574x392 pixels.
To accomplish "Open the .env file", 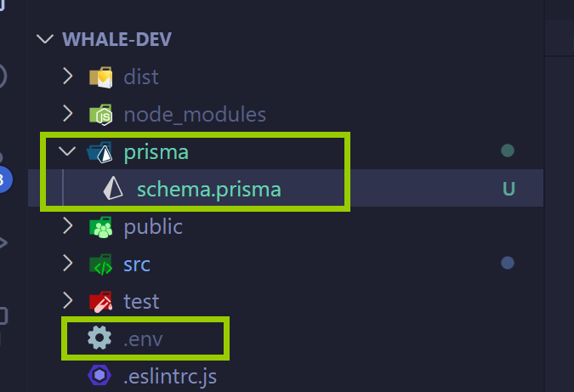I will click(x=144, y=338).
